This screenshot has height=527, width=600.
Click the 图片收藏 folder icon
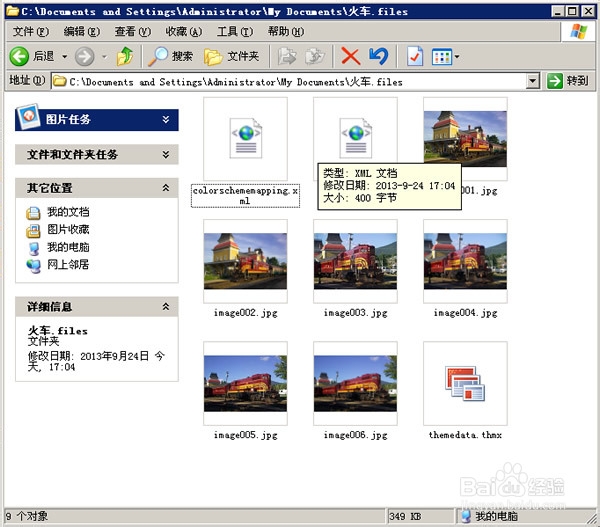33,231
